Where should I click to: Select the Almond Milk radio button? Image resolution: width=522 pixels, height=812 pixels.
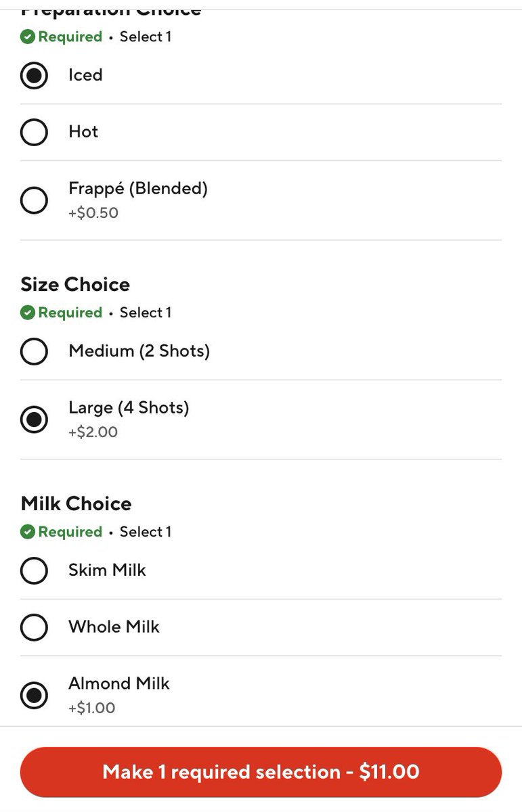tap(34, 696)
